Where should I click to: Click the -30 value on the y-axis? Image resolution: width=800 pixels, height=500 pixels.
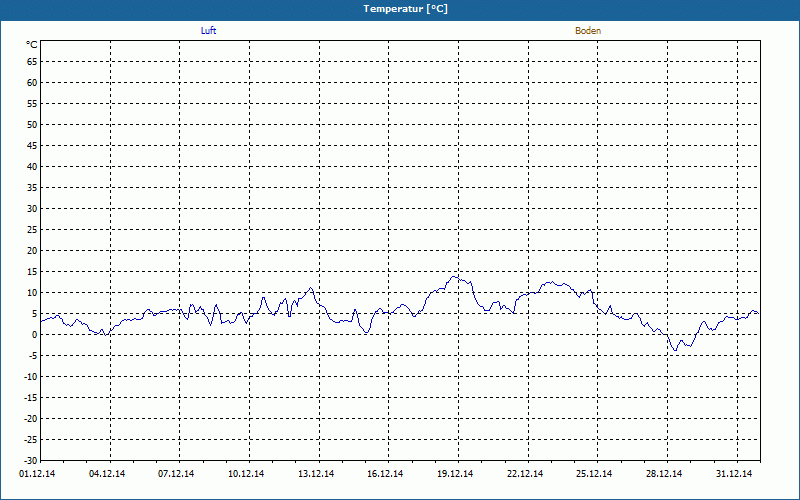(31, 460)
